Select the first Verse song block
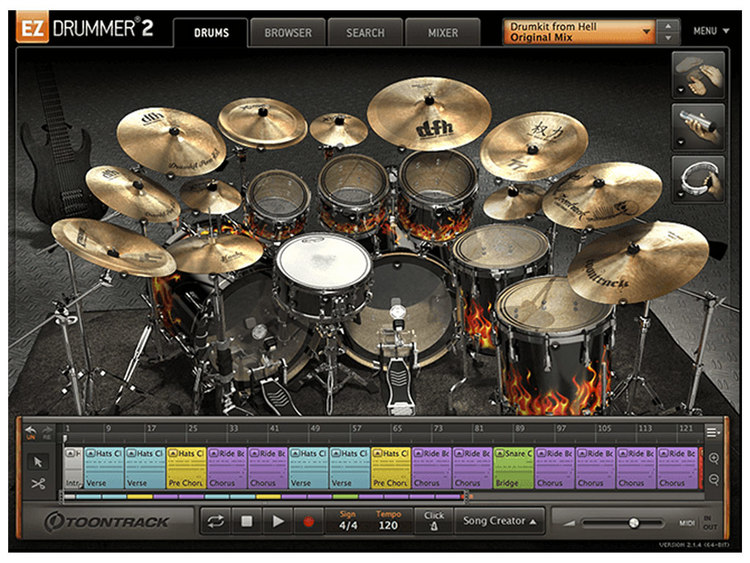Viewport: 750px width, 563px height. pos(104,468)
